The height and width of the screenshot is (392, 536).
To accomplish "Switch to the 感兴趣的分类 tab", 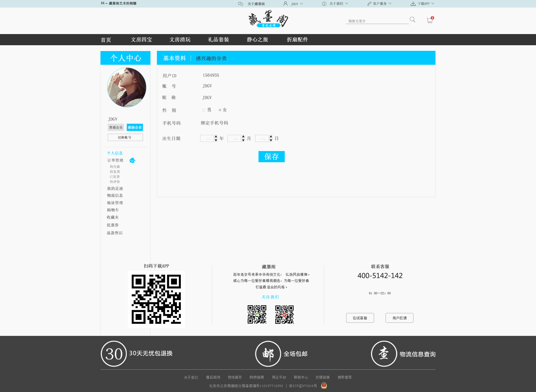I will pyautogui.click(x=211, y=58).
